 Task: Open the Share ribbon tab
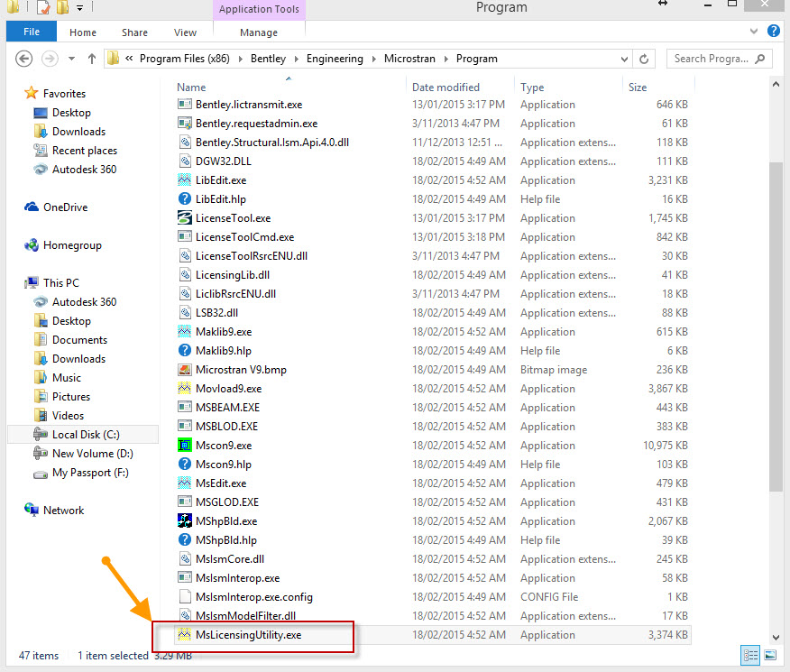tap(134, 32)
